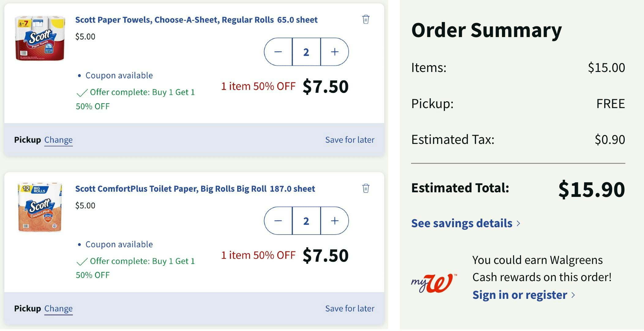Click paper towels quantity field showing 2
Viewport: 644px width, 331px height.
pos(306,52)
